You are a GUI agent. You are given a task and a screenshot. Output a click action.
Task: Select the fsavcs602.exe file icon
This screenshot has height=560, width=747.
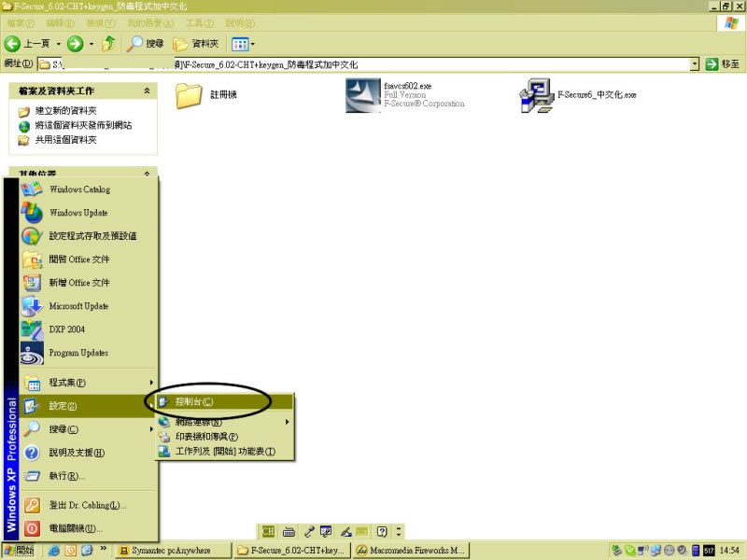(363, 95)
